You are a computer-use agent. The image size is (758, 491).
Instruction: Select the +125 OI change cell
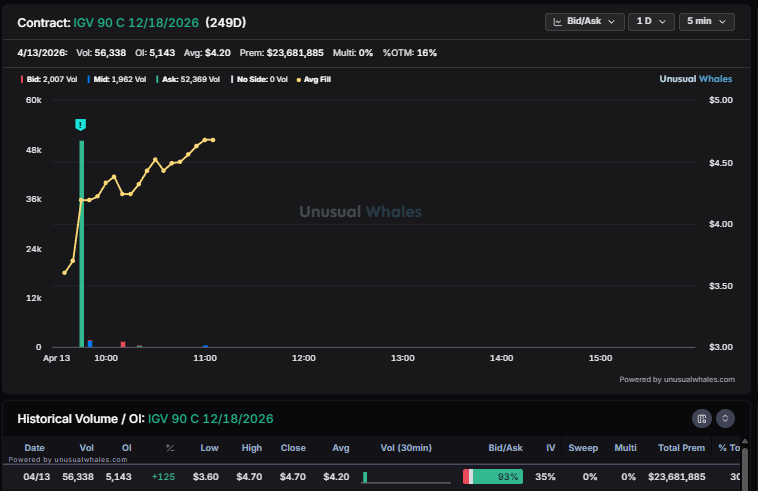[x=163, y=477]
